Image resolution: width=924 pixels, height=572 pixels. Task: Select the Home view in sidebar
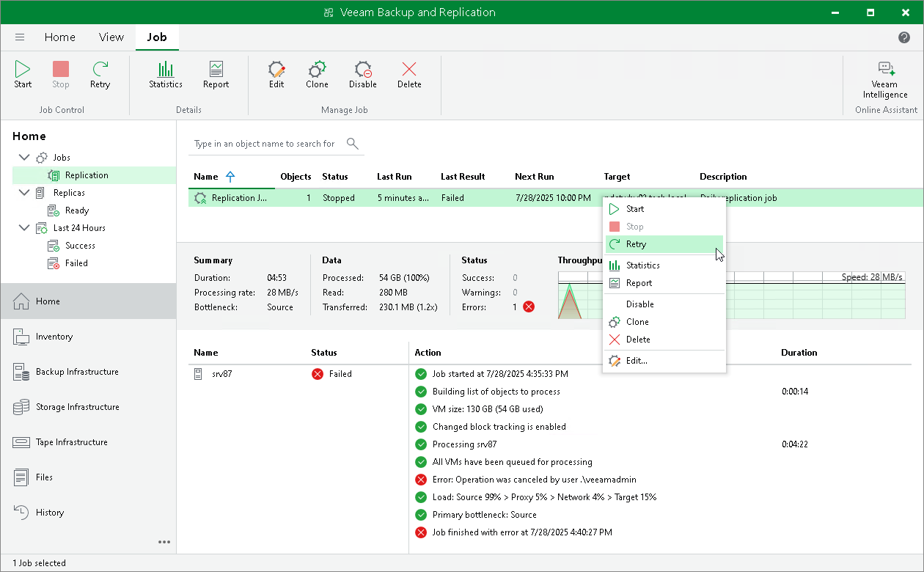[x=88, y=301]
